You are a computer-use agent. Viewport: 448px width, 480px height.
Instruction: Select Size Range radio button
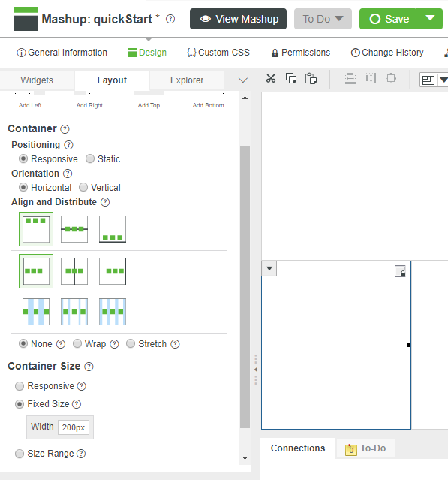tap(20, 454)
